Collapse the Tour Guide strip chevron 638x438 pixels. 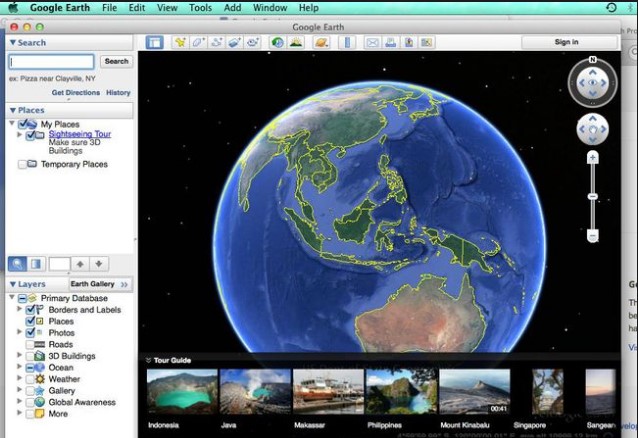click(x=149, y=360)
